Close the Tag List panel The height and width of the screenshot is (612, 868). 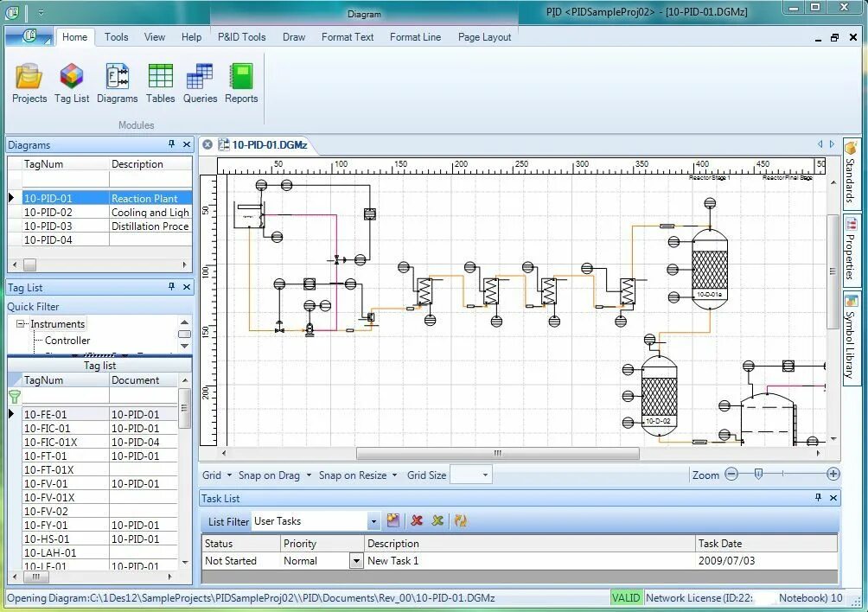coord(187,287)
